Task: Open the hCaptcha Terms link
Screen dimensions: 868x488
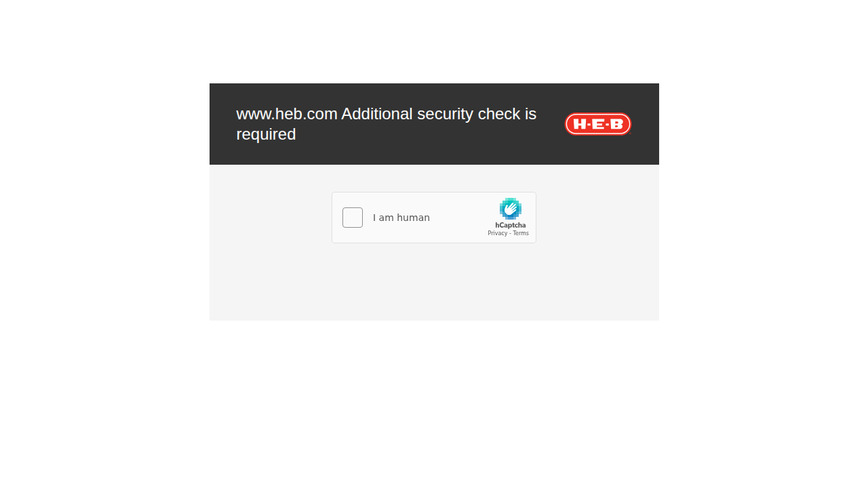Action: click(521, 233)
